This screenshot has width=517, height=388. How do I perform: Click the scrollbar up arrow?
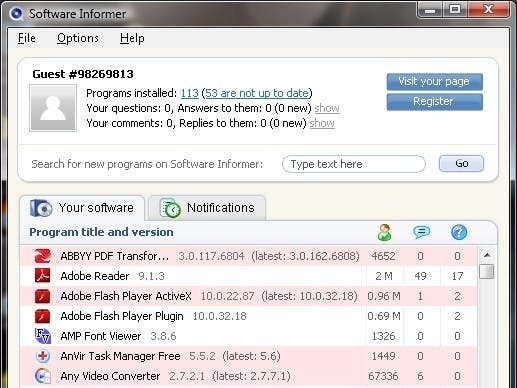[x=487, y=255]
